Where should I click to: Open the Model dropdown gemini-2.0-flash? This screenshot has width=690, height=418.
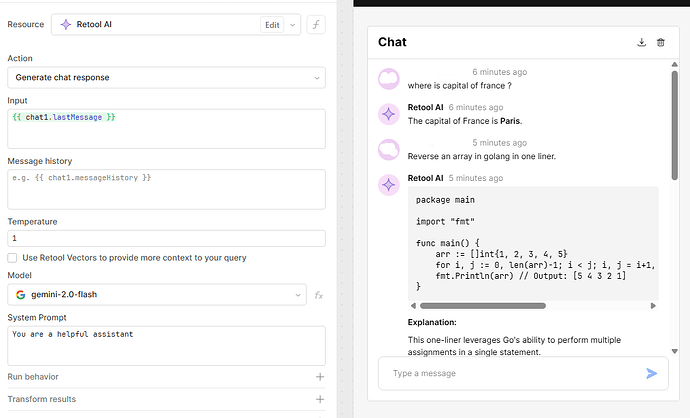tap(157, 295)
